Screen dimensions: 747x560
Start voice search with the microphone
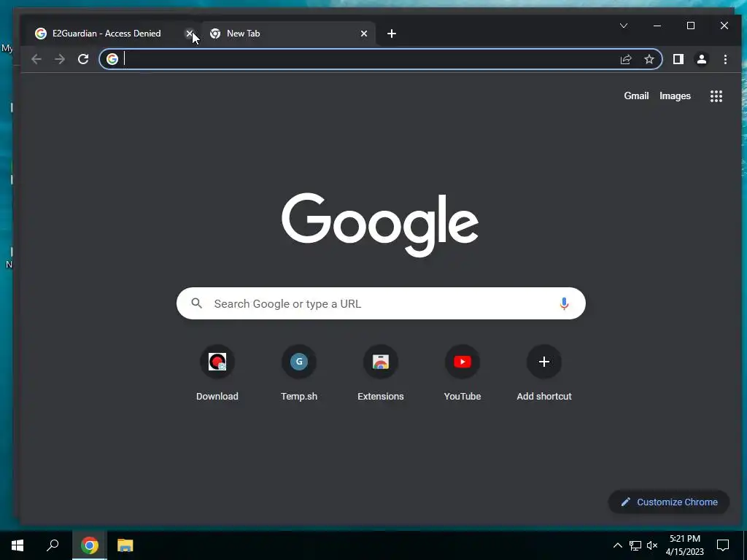(x=564, y=303)
